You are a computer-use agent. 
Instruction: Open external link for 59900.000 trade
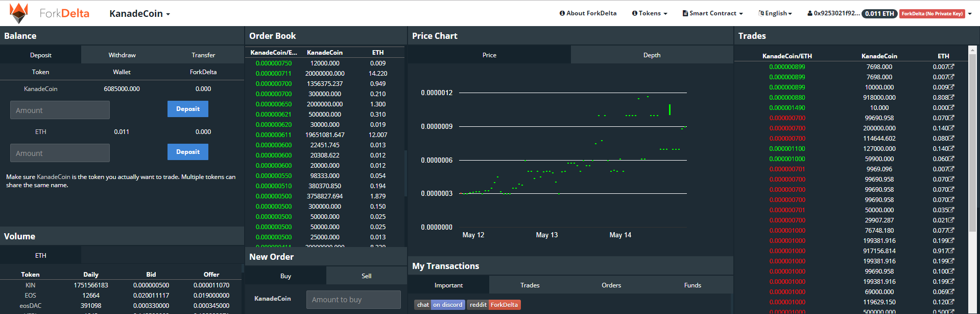coord(951,159)
